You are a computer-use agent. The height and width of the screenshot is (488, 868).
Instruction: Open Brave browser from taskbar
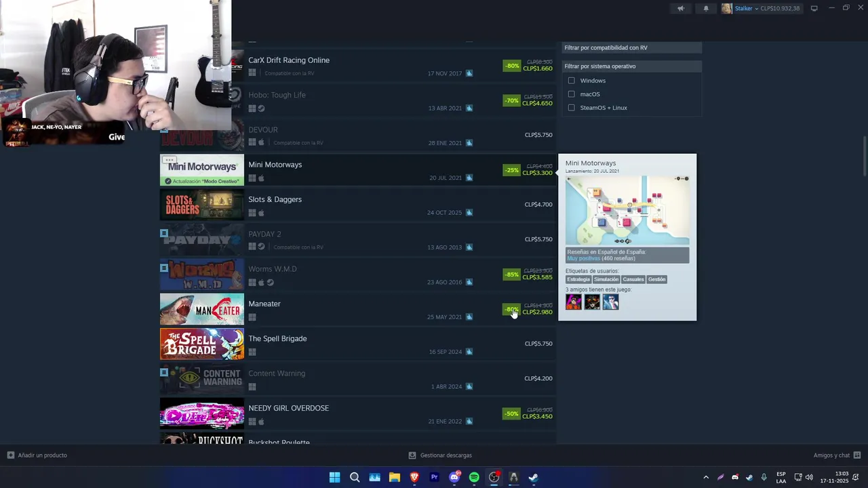coord(414,477)
